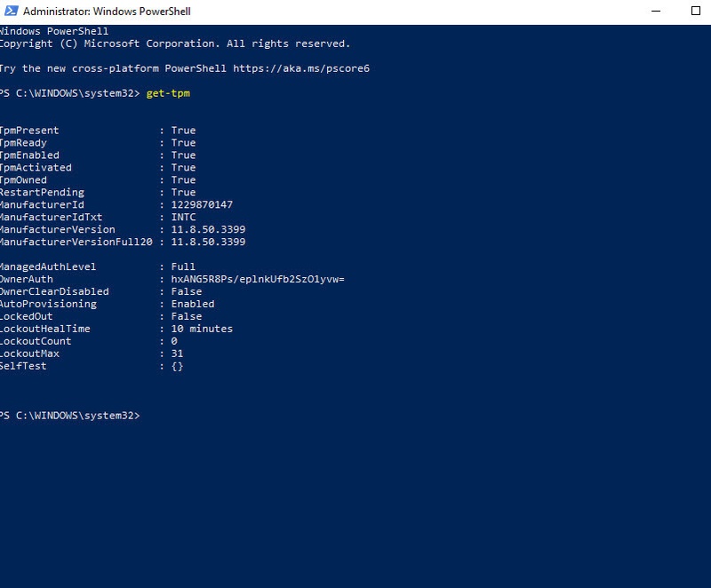Select the LockoutCount value 0
This screenshot has height=588, width=711.
pos(174,341)
